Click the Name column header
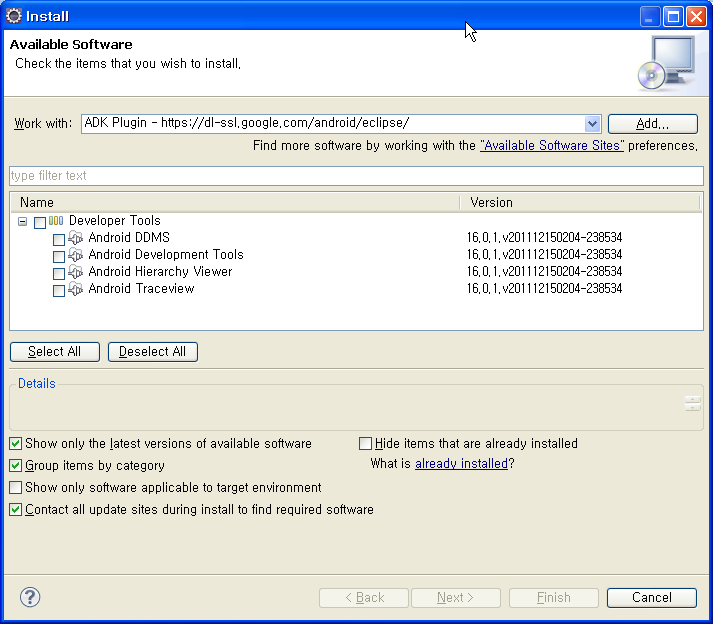713x624 pixels. coord(235,202)
